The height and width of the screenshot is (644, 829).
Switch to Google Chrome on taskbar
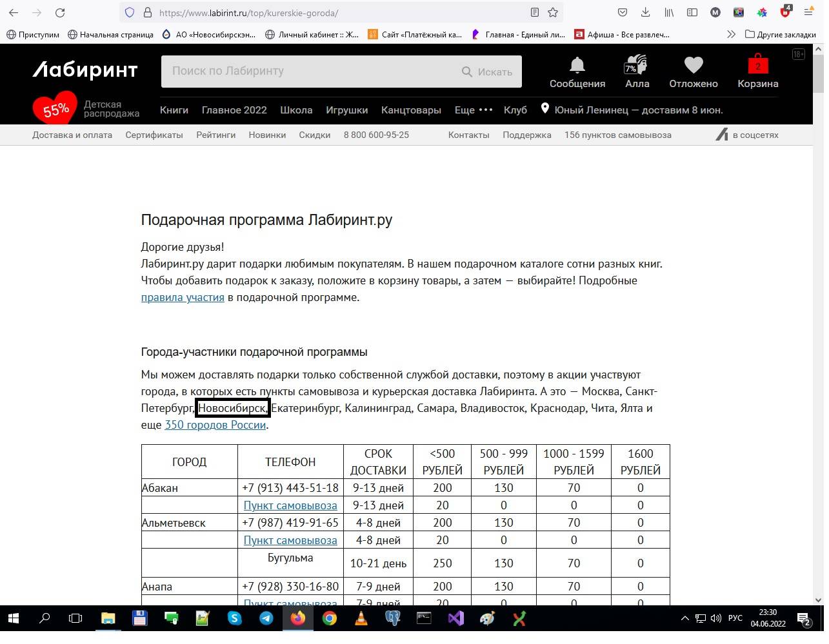point(329,619)
